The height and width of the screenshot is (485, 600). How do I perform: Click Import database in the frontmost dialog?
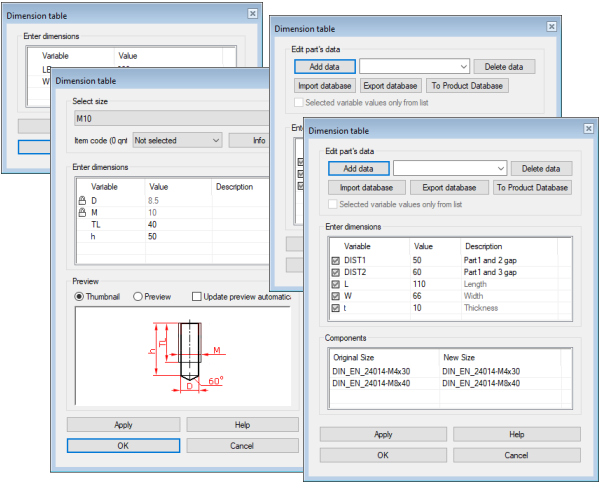click(x=366, y=187)
